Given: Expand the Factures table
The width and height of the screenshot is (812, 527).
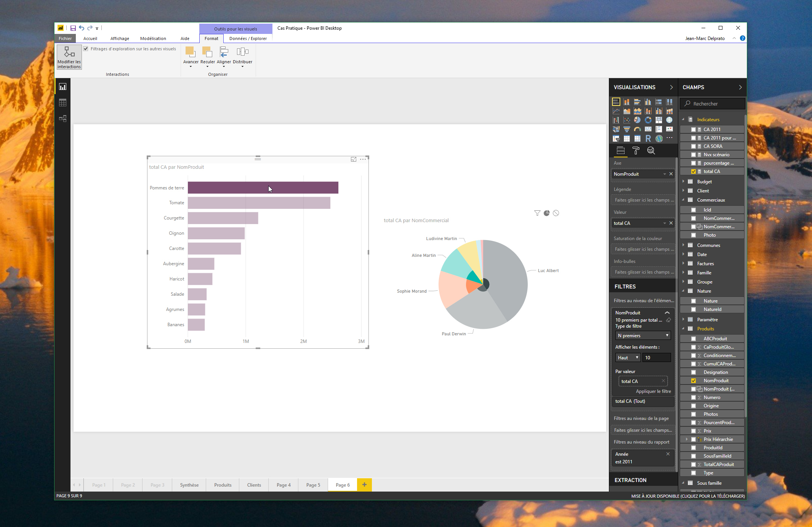Looking at the screenshot, I should click(684, 263).
